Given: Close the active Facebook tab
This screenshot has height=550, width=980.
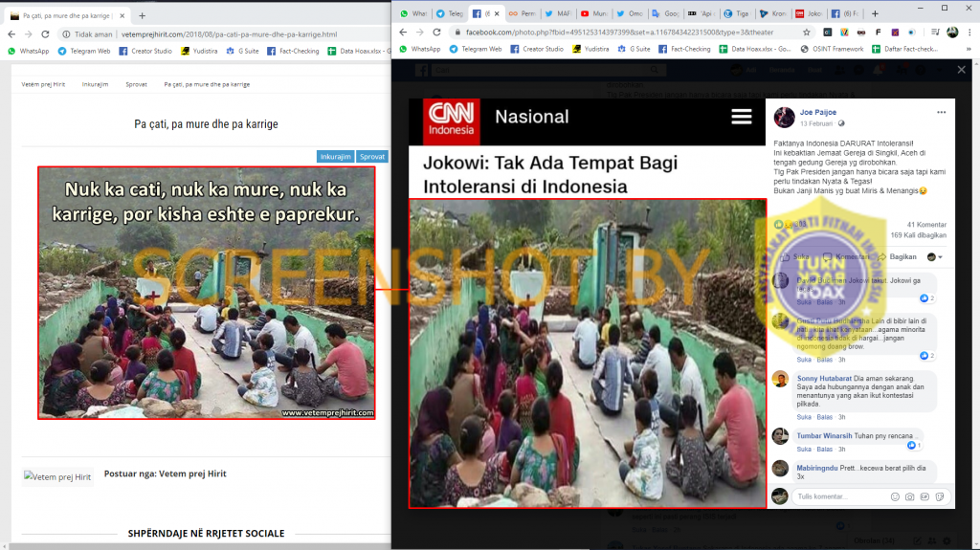Looking at the screenshot, I should click(x=497, y=13).
